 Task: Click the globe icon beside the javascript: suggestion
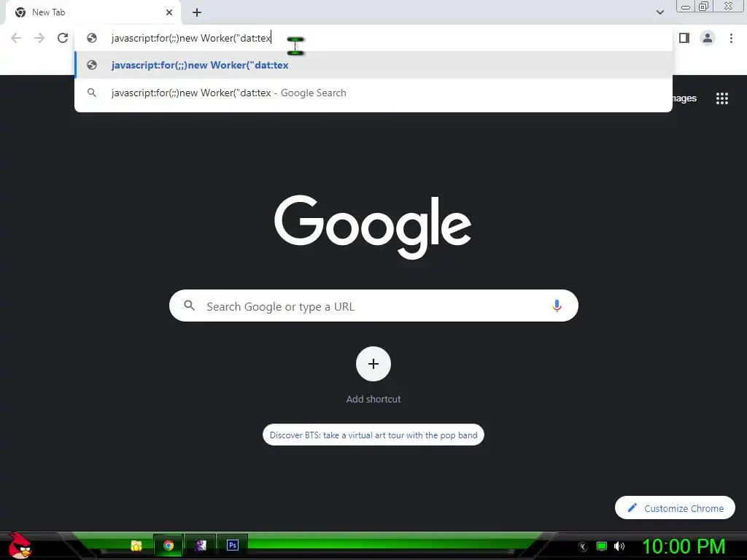click(92, 65)
